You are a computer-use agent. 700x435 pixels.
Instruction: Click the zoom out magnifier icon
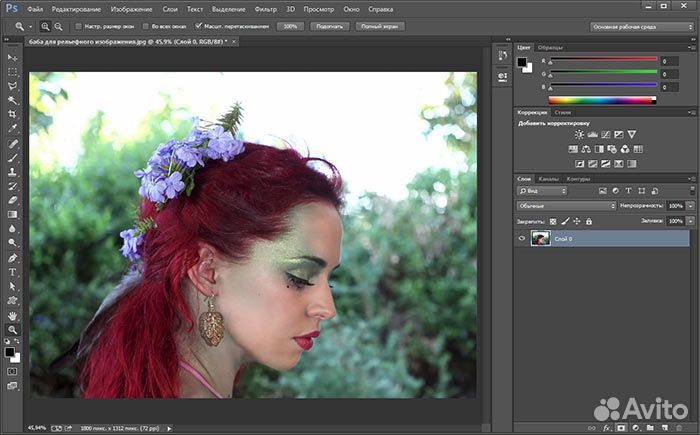point(59,25)
